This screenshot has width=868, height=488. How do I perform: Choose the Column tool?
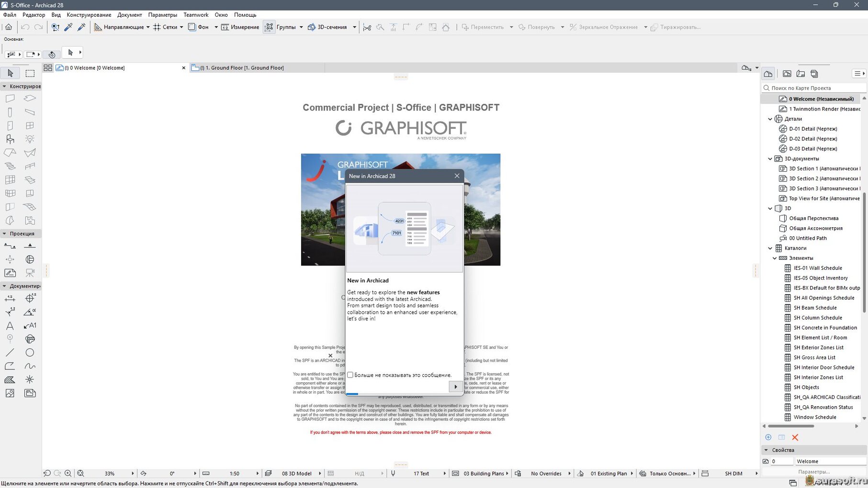pyautogui.click(x=10, y=112)
